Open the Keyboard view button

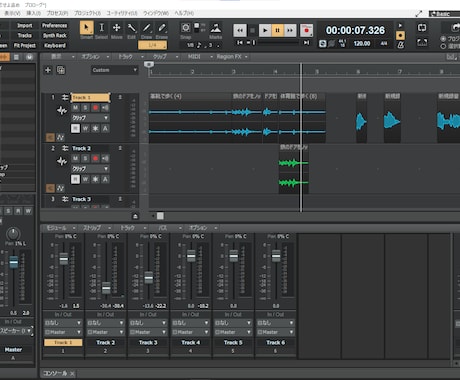point(54,45)
